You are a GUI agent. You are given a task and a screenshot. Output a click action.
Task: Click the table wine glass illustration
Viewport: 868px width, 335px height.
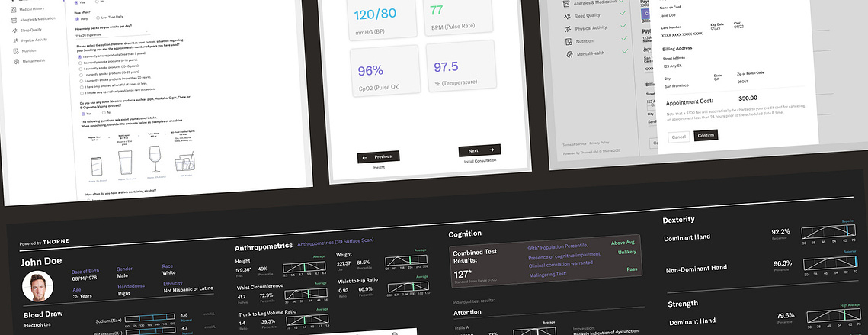pos(155,158)
